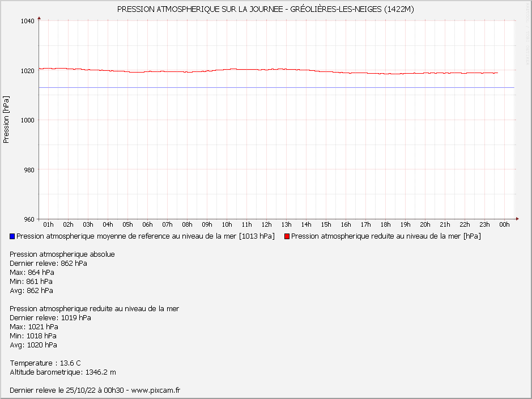Click the www.pixcam.fr text in footer
The image size is (532, 399).
tap(155, 390)
